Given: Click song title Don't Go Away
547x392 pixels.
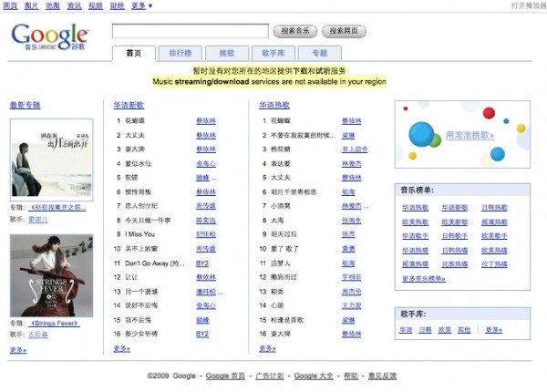Looking at the screenshot, I should (155, 263).
